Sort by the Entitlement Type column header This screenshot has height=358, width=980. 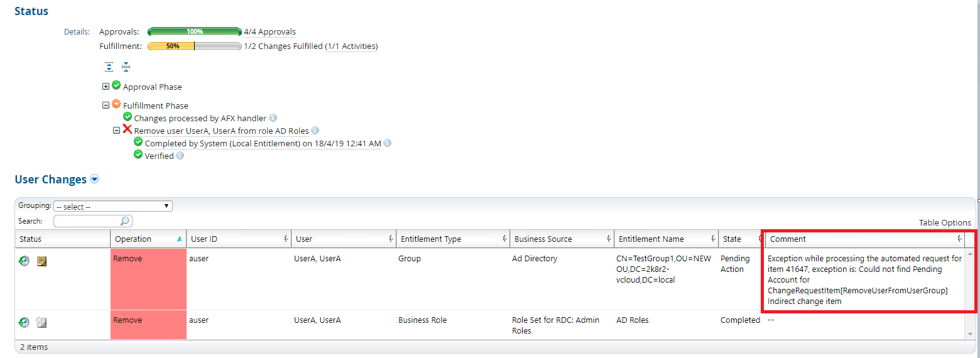tap(431, 239)
